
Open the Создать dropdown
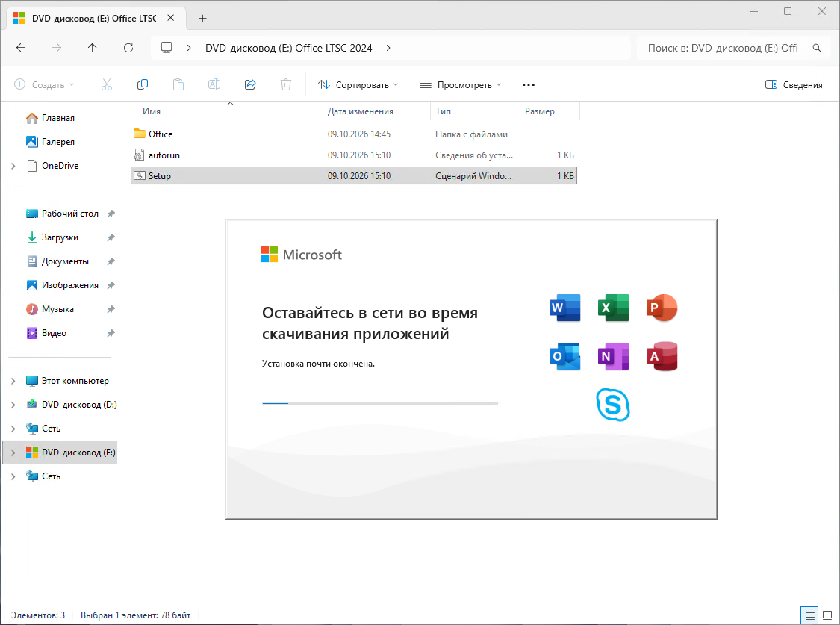44,84
